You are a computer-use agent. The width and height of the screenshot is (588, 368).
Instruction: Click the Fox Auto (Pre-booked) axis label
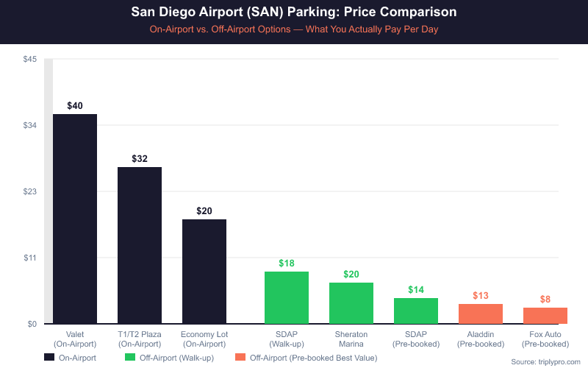[545, 339]
